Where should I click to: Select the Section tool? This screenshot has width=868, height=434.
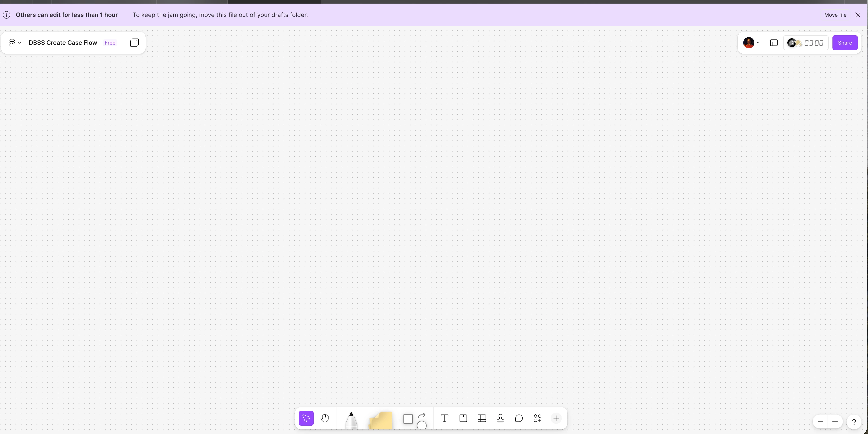(463, 418)
